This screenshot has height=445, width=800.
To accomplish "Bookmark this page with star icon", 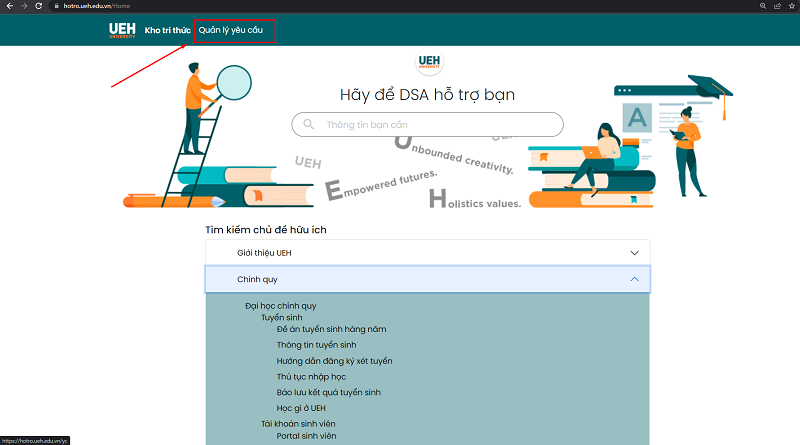I will (x=792, y=6).
